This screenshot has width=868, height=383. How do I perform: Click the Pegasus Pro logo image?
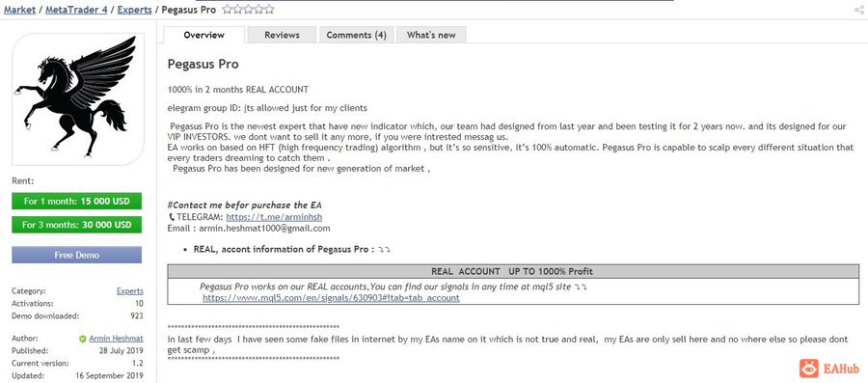tap(78, 99)
